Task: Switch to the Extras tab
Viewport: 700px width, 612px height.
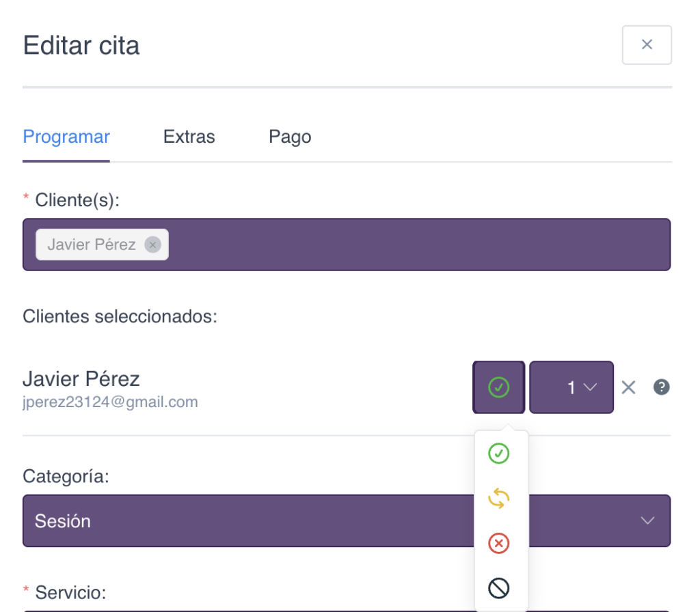Action: coord(189,137)
